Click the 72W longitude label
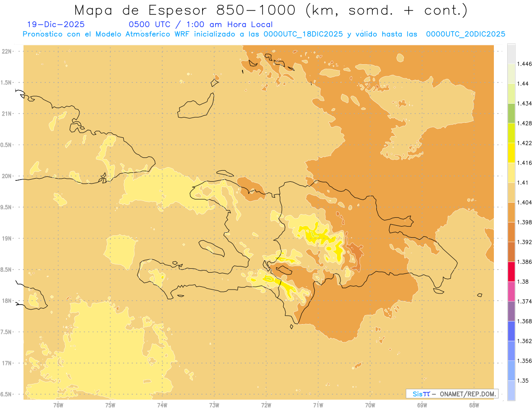 tap(266, 405)
